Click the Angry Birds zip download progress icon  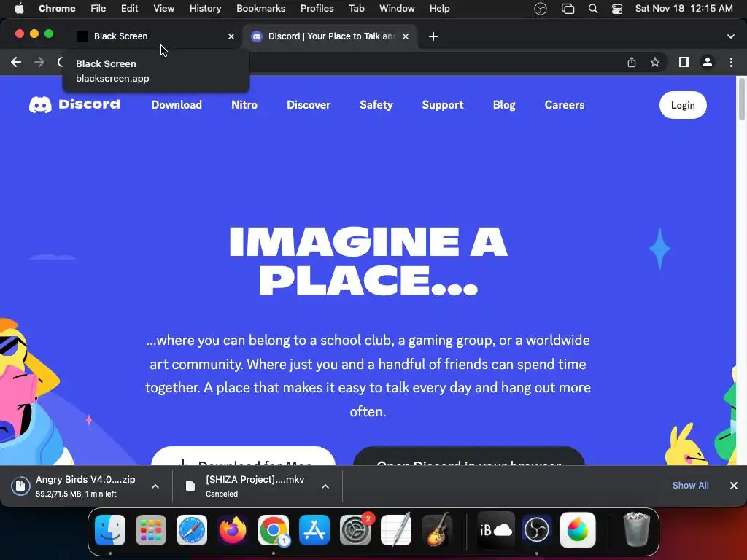(x=20, y=486)
